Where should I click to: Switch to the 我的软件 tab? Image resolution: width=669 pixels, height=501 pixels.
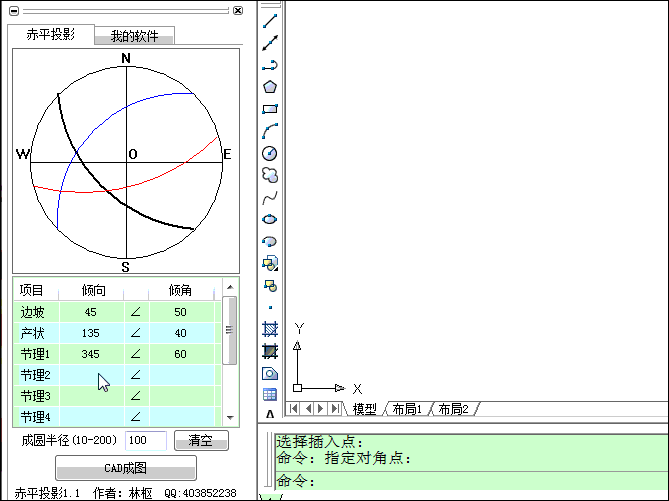[x=134, y=36]
